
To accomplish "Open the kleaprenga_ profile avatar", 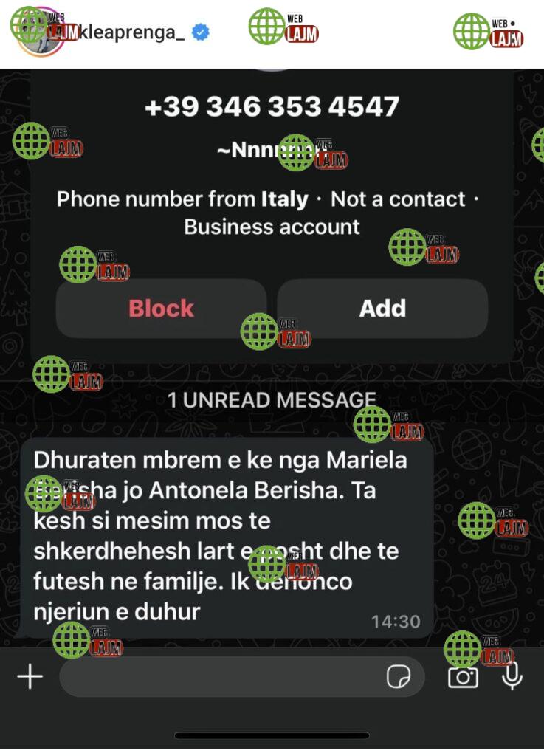I will (x=38, y=32).
